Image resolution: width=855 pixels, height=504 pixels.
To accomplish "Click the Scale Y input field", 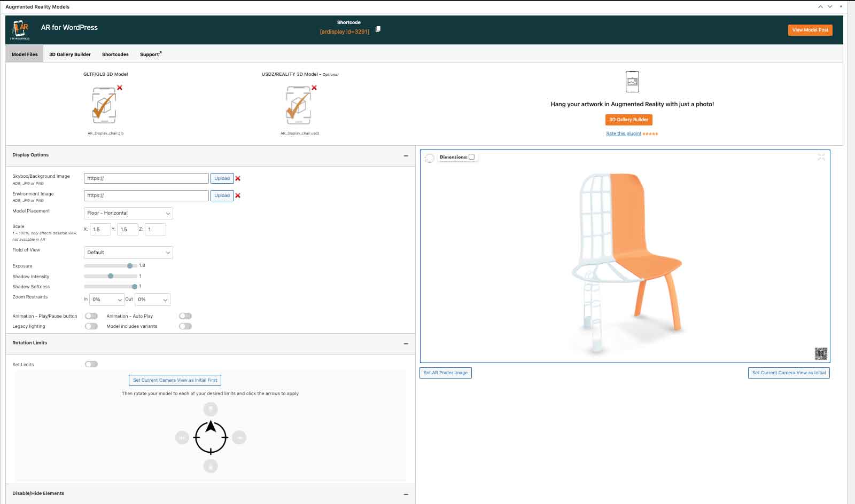I will pyautogui.click(x=128, y=229).
